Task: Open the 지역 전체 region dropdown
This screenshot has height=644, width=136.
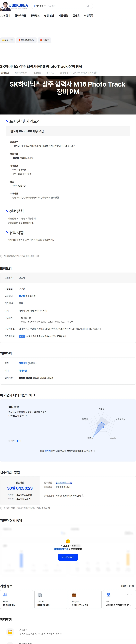Action: click(40, 6)
